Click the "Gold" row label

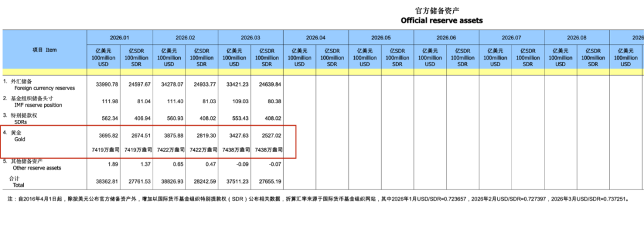[20, 140]
